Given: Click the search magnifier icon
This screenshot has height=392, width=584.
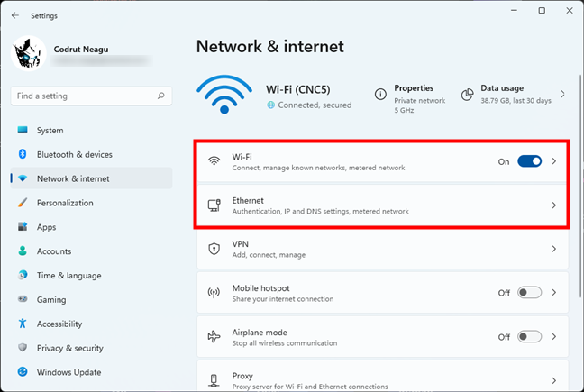Looking at the screenshot, I should [x=161, y=96].
